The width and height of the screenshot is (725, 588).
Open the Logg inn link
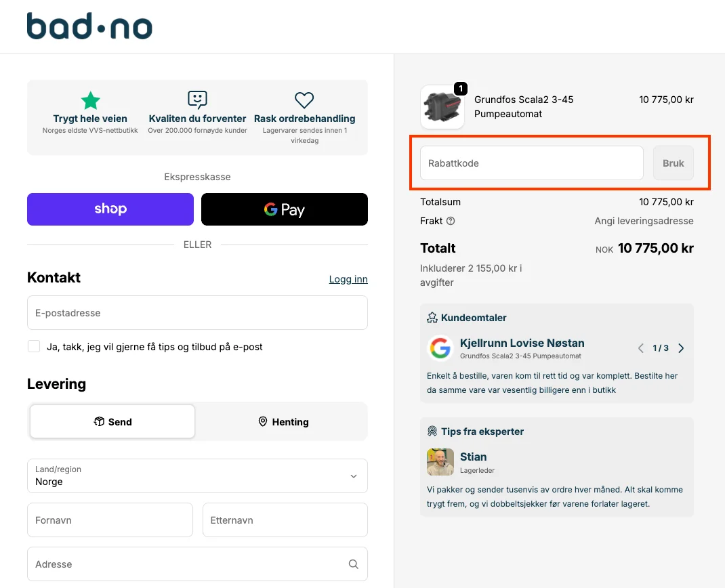348,279
